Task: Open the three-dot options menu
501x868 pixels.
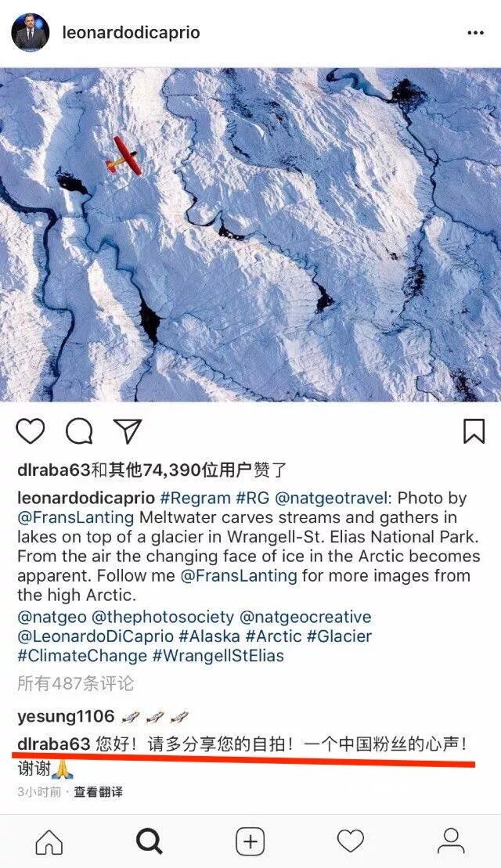Action: pyautogui.click(x=475, y=33)
